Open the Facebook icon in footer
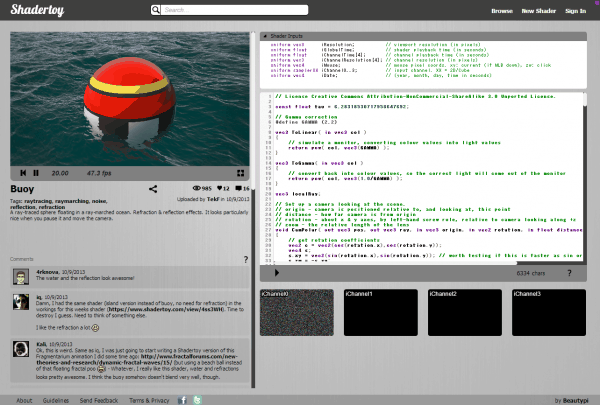Viewport: 600px width, 405px height. (x=182, y=400)
